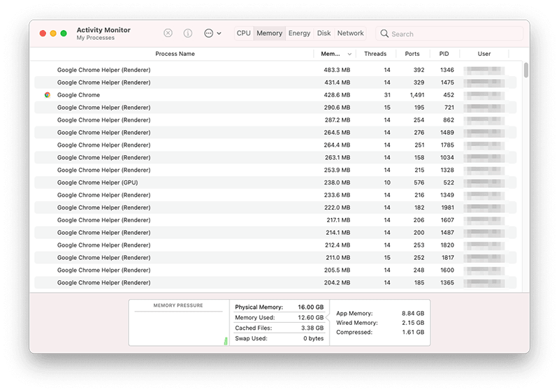
Task: Select Google Chrome Helper (GPU) row
Action: (275, 182)
